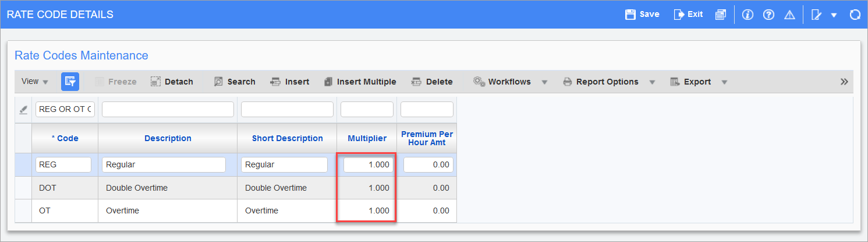
Task: Click the Overtime short description cell
Action: [x=287, y=211]
